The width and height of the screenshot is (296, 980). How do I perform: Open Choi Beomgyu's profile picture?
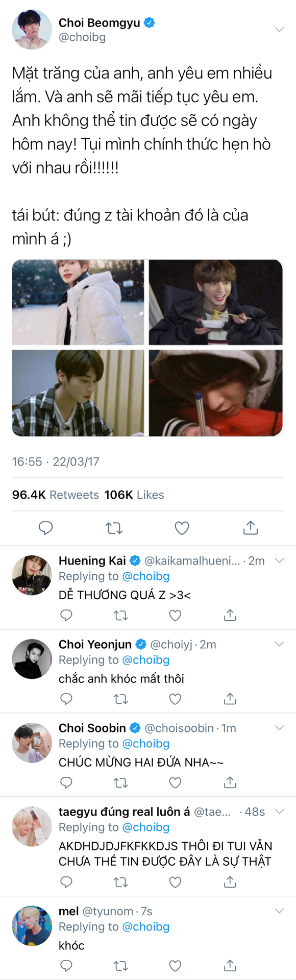click(x=32, y=30)
